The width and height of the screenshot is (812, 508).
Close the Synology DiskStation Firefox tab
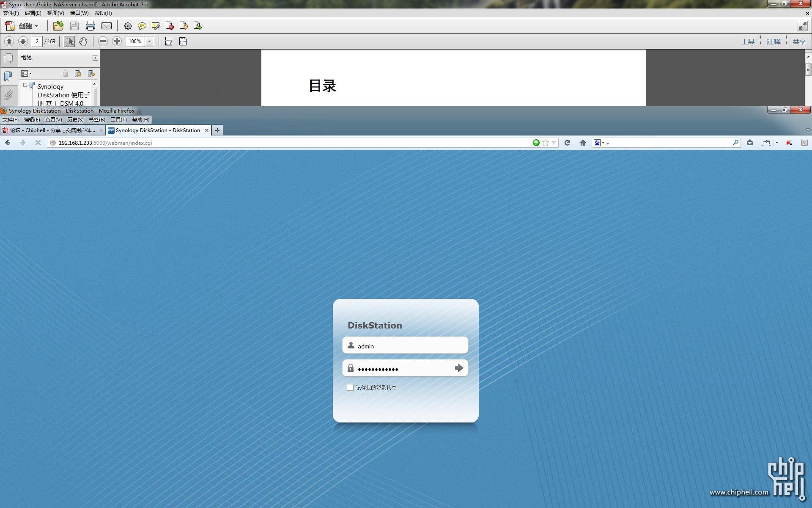point(207,130)
